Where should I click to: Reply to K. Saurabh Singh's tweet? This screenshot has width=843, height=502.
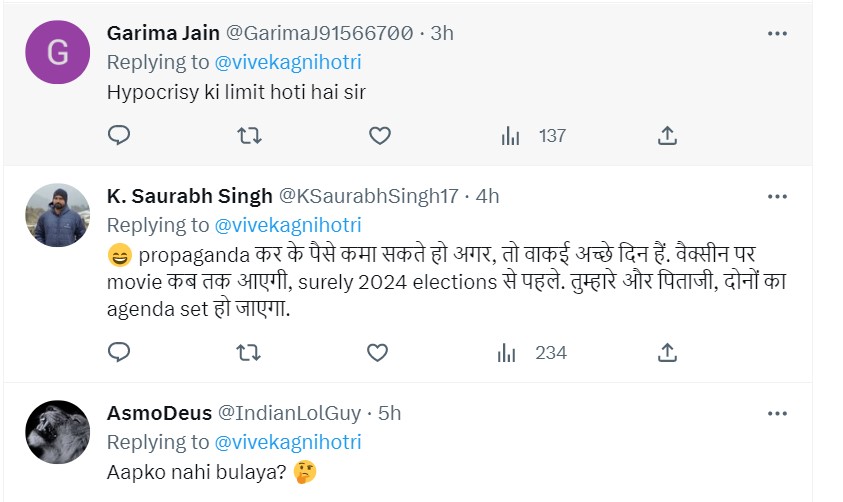(119, 352)
